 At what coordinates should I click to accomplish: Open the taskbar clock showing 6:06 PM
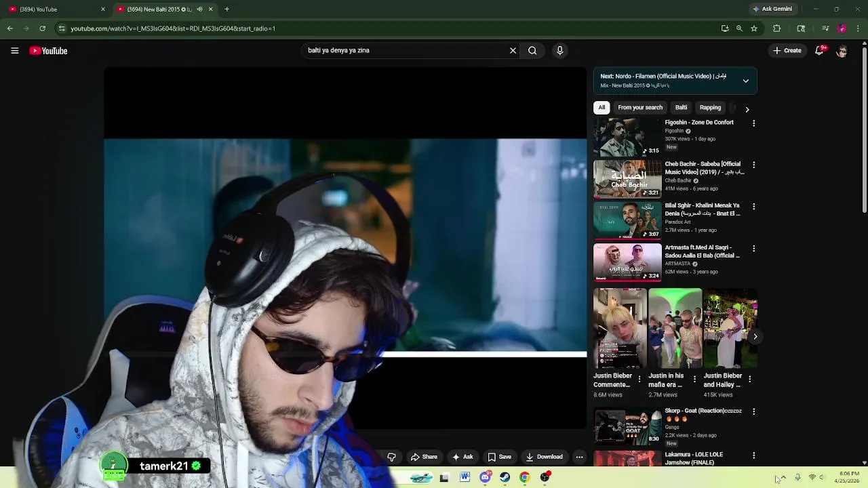[x=848, y=477]
